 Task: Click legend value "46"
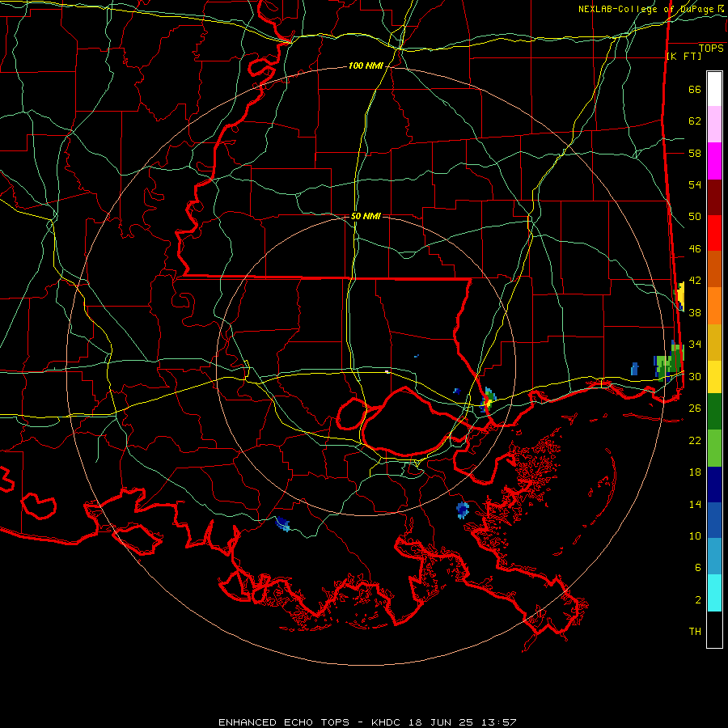point(695,249)
